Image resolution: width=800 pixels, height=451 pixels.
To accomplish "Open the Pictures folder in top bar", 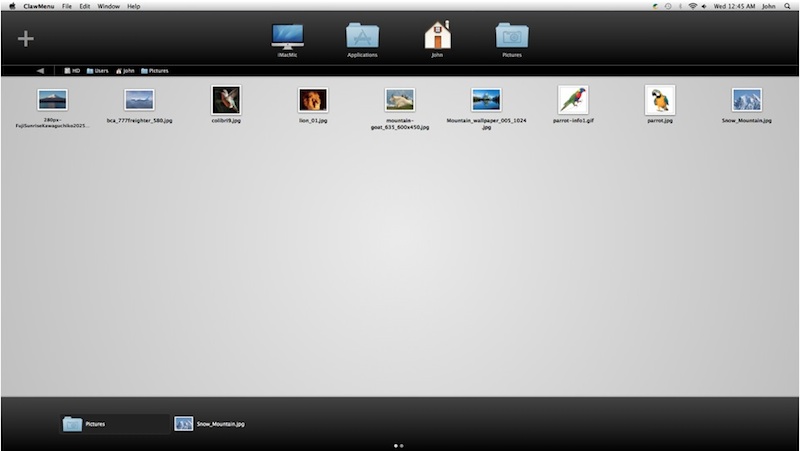I will pyautogui.click(x=512, y=37).
